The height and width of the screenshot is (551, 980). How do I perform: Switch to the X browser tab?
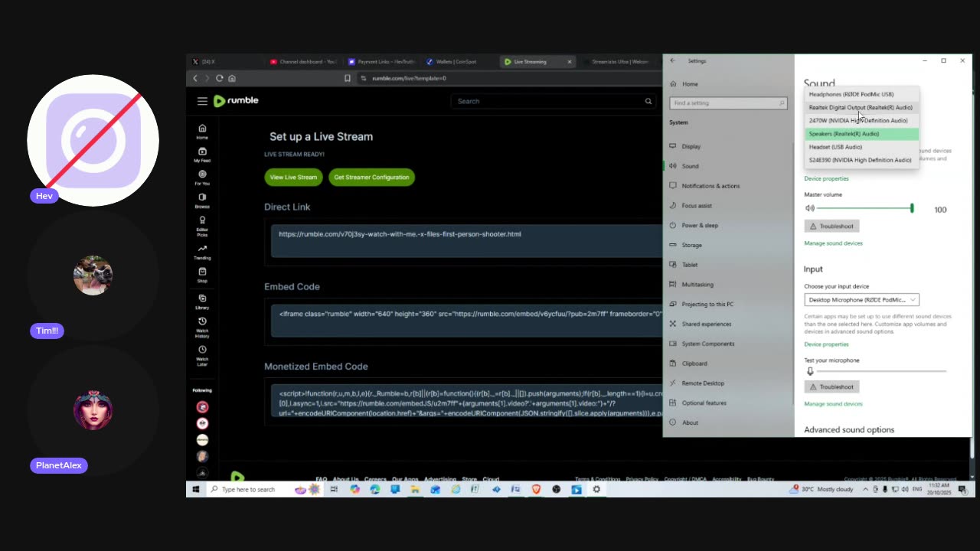coord(226,61)
